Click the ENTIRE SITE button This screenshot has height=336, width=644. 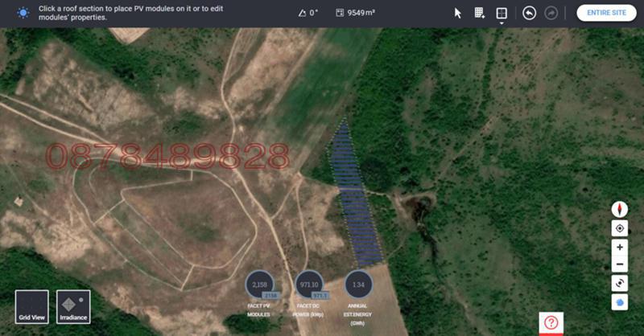(606, 13)
